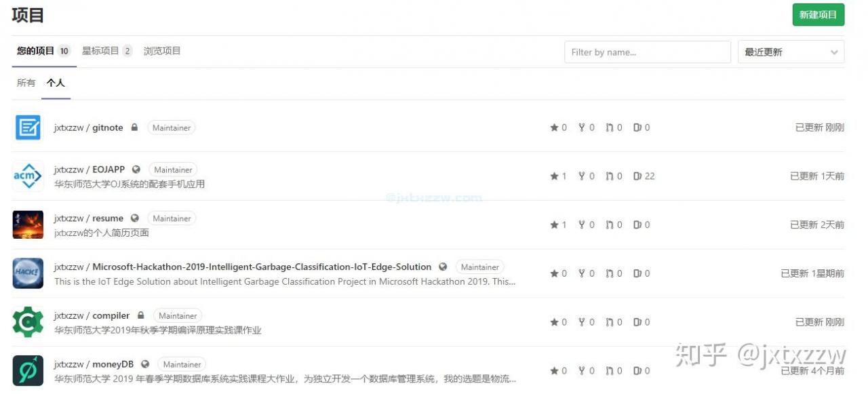Click the count badge 10 beside 您的项目

64,51
